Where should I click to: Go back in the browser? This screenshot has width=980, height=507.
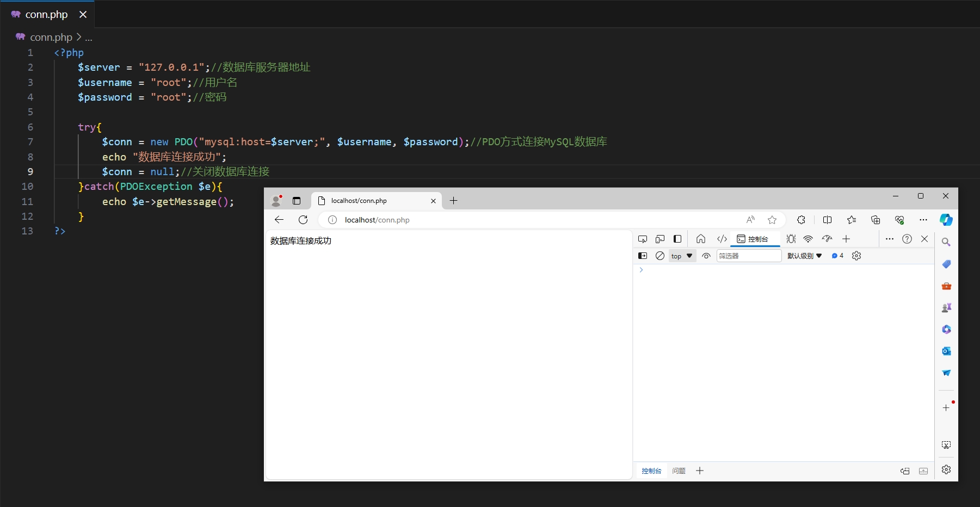tap(279, 220)
